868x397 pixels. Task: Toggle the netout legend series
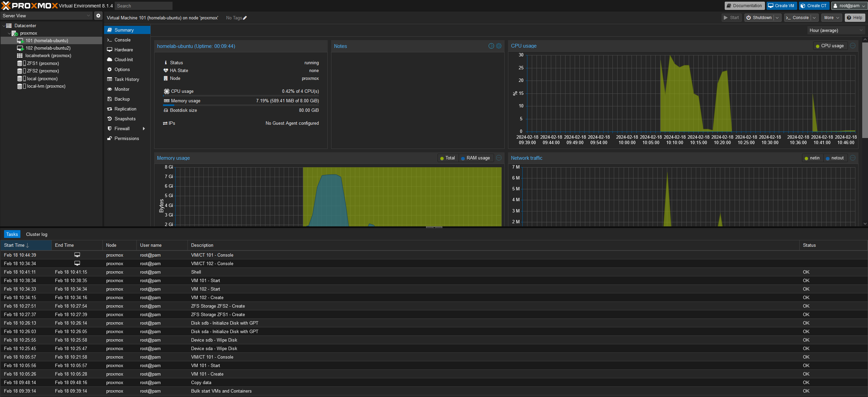(835, 158)
